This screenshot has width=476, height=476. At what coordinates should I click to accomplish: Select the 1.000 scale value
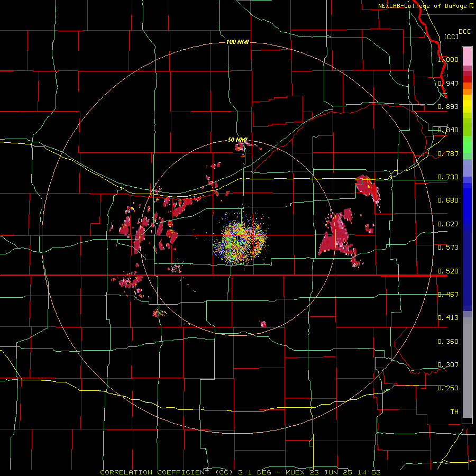click(448, 59)
